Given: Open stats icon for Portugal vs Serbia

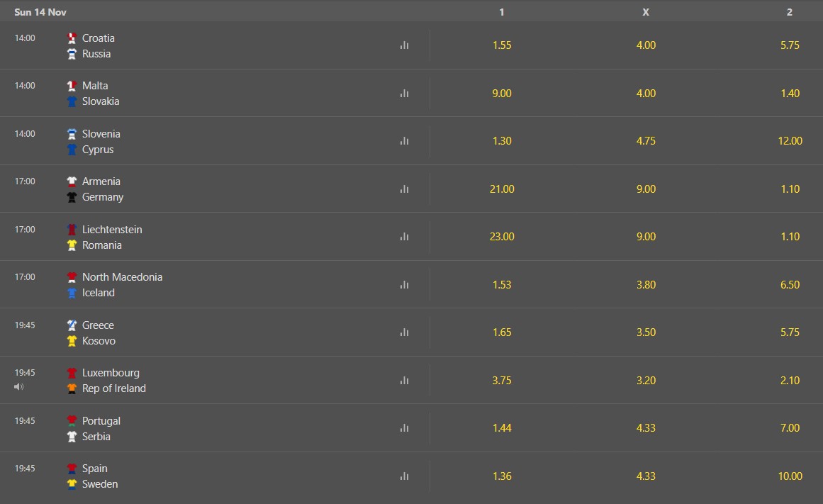Looking at the screenshot, I should (x=404, y=428).
